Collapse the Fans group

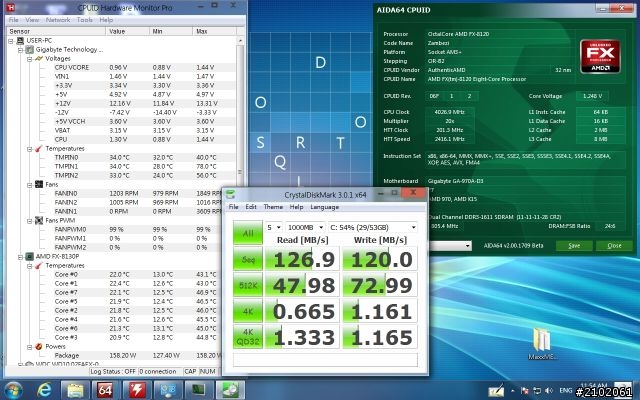click(x=30, y=185)
